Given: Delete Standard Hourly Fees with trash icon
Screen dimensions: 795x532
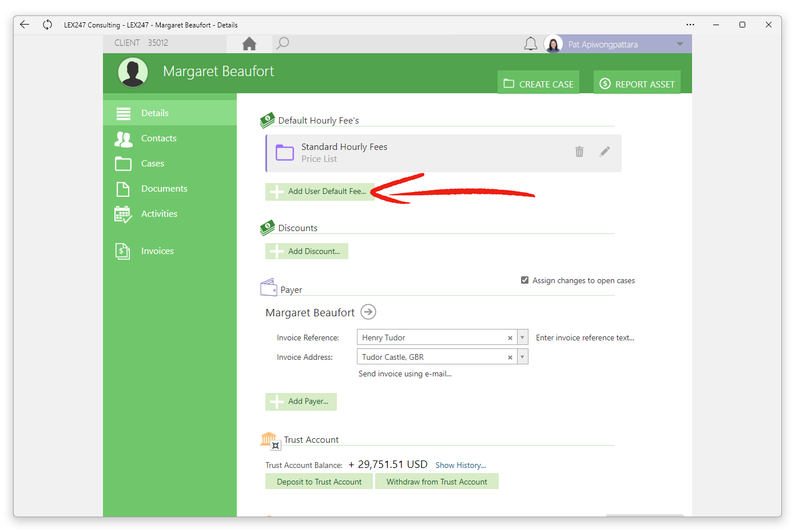Looking at the screenshot, I should pyautogui.click(x=579, y=152).
